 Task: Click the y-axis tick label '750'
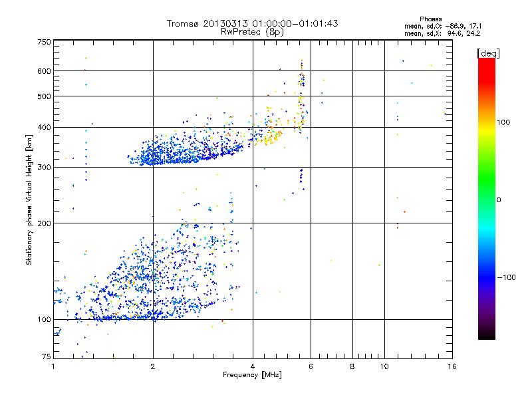coord(44,42)
